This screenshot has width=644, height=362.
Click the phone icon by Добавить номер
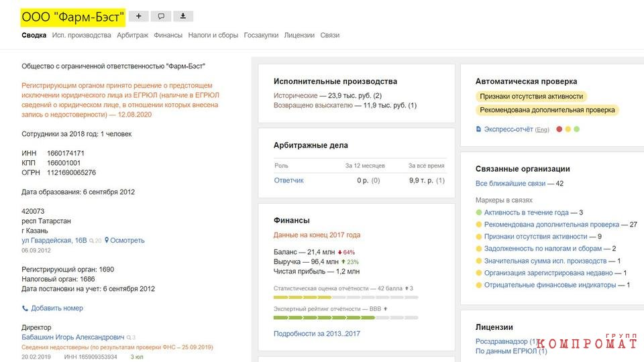point(25,308)
